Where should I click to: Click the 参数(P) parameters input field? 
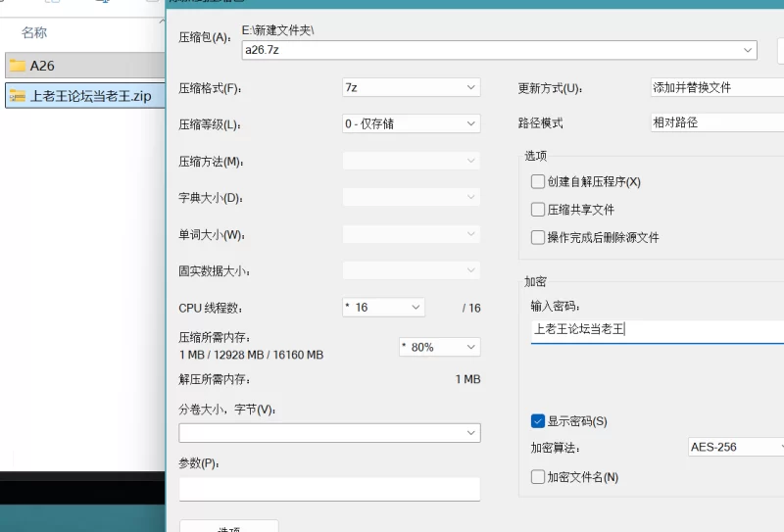click(329, 489)
